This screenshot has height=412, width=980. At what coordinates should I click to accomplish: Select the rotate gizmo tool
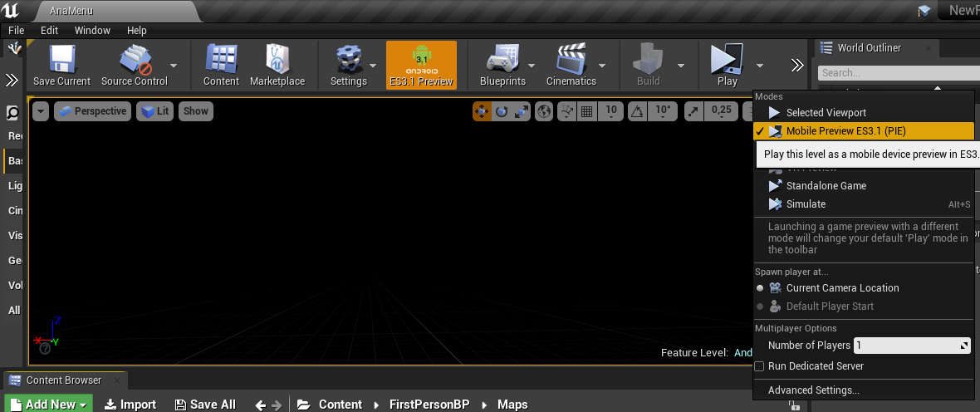tap(502, 112)
